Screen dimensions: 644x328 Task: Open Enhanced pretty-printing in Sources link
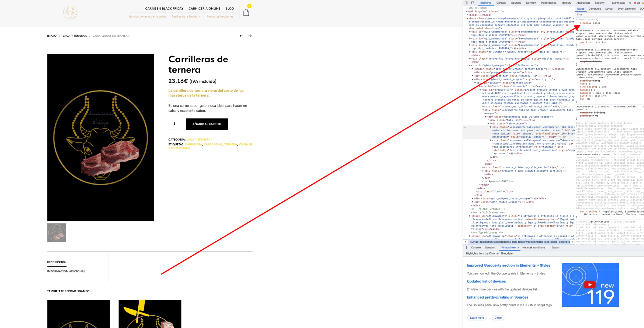(497, 297)
